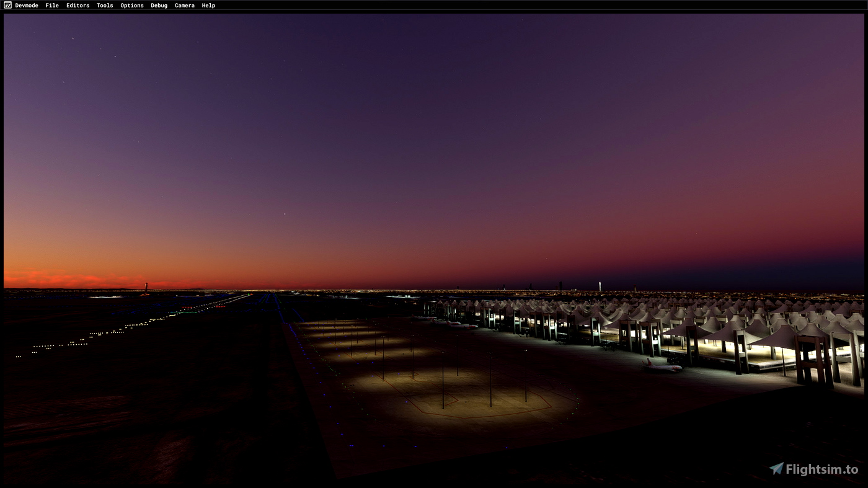Open the Debug menu

point(159,5)
